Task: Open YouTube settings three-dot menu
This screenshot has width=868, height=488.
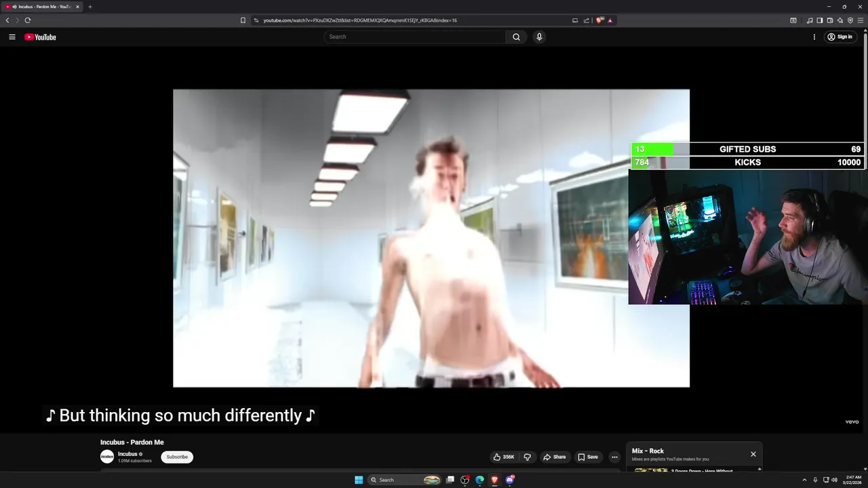Action: point(814,37)
